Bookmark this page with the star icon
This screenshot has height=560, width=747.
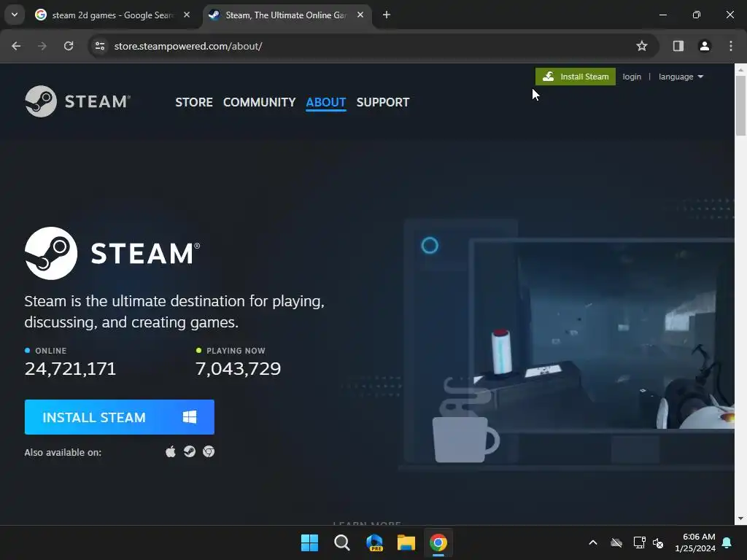click(642, 46)
